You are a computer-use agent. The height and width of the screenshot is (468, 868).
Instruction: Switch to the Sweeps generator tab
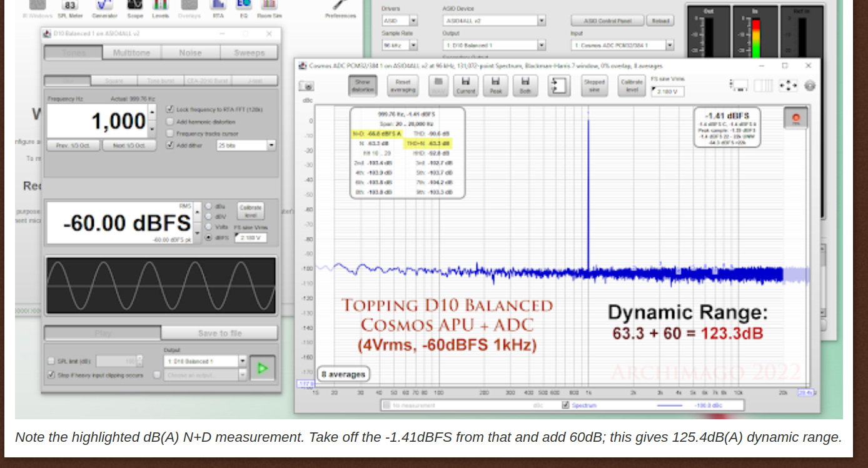250,52
